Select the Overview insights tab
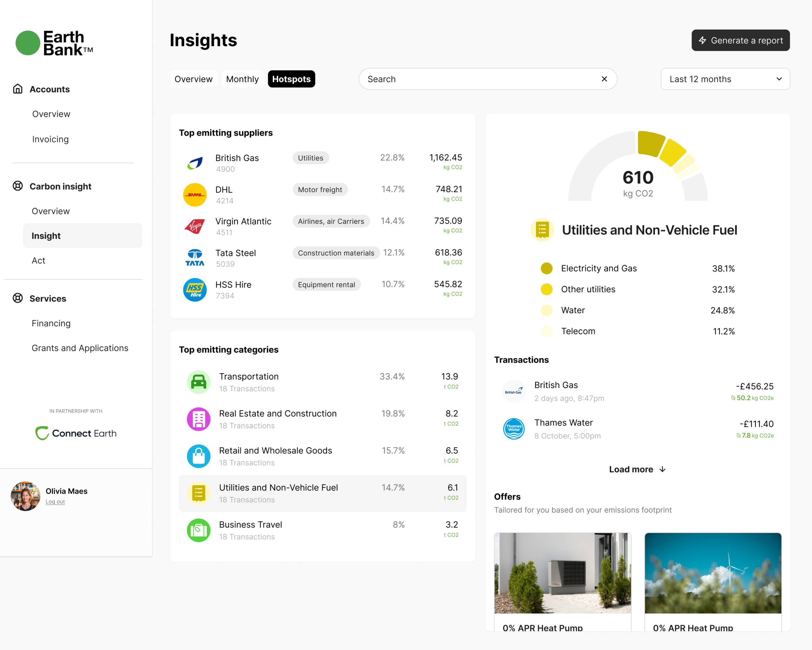The image size is (812, 650). coord(193,79)
